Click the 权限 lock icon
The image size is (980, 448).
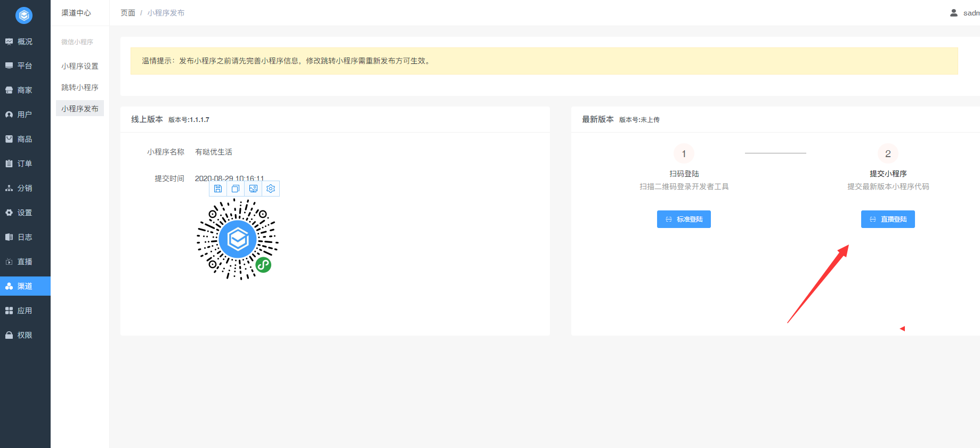pyautogui.click(x=9, y=335)
